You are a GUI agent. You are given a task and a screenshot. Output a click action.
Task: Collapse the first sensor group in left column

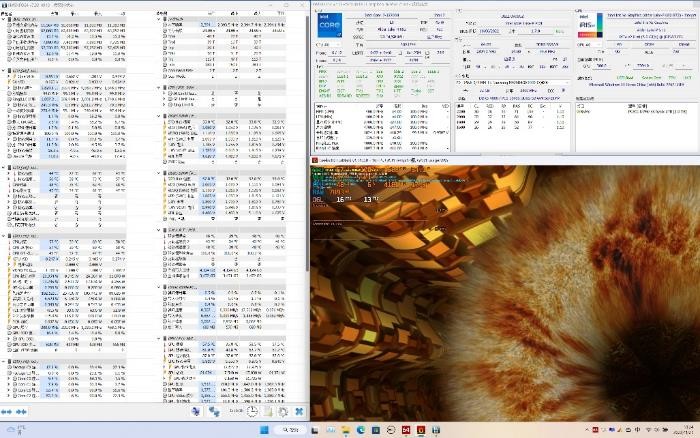click(4, 17)
